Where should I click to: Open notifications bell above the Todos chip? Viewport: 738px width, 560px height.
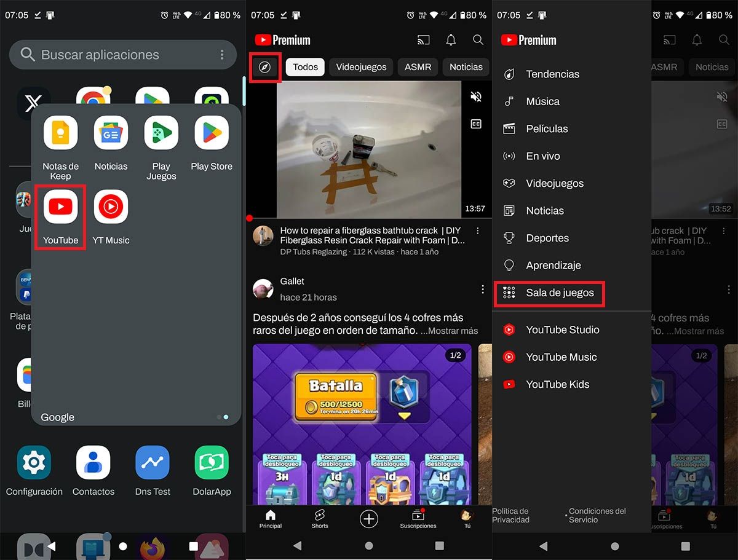pyautogui.click(x=451, y=40)
